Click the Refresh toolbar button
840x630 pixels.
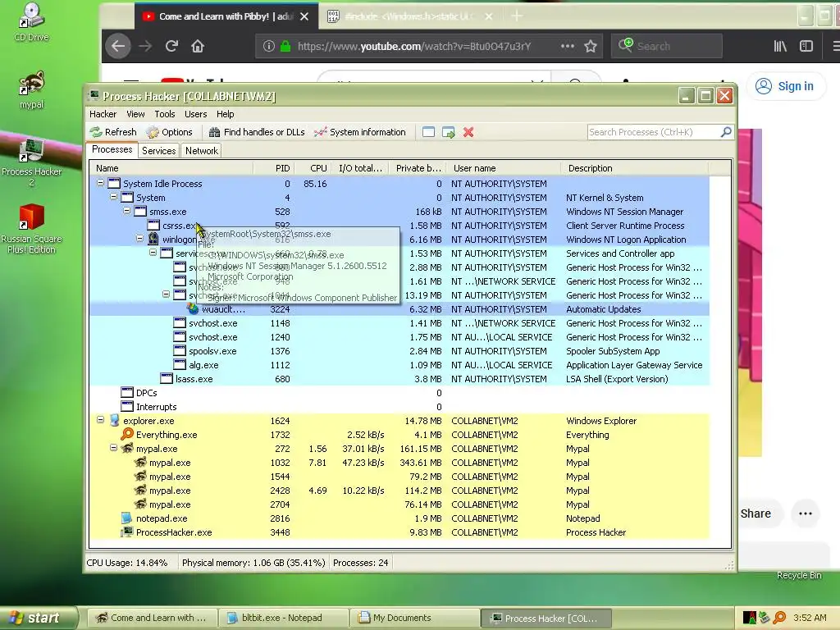113,132
